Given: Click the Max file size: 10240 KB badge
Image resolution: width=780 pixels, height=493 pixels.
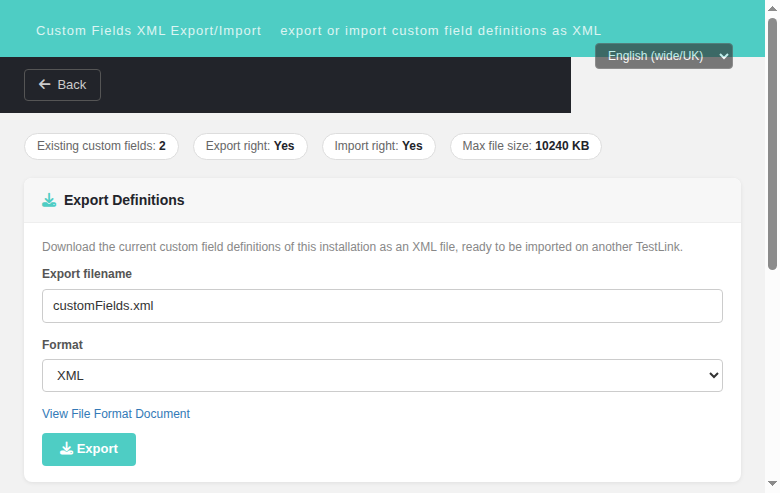Looking at the screenshot, I should coord(526,146).
